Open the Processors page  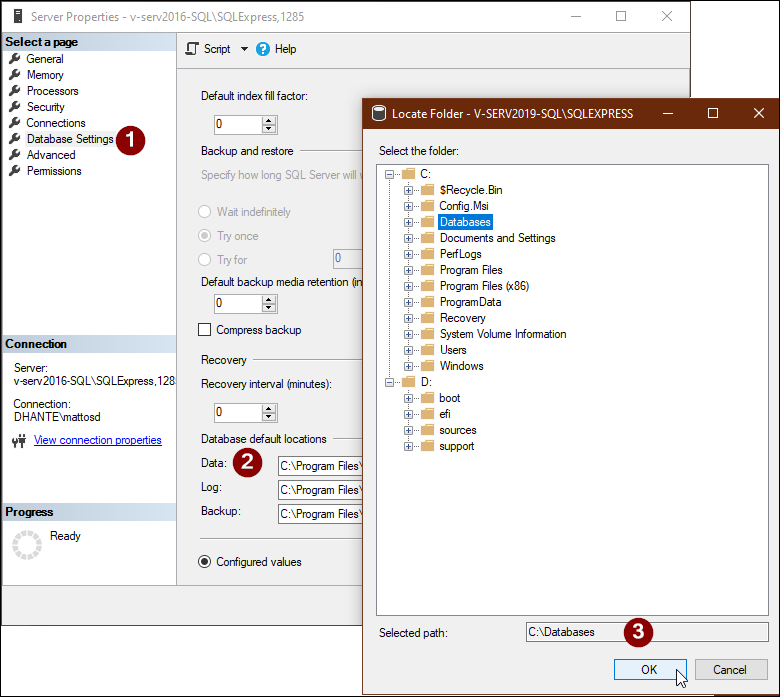(x=52, y=91)
